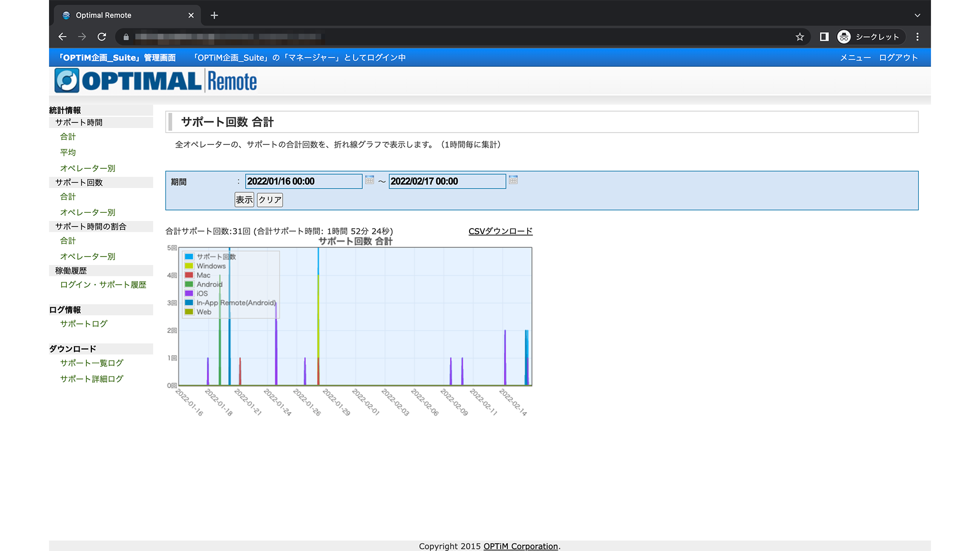Open 合計 under サポート時間
This screenshot has height=551, width=980.
coord(68,137)
